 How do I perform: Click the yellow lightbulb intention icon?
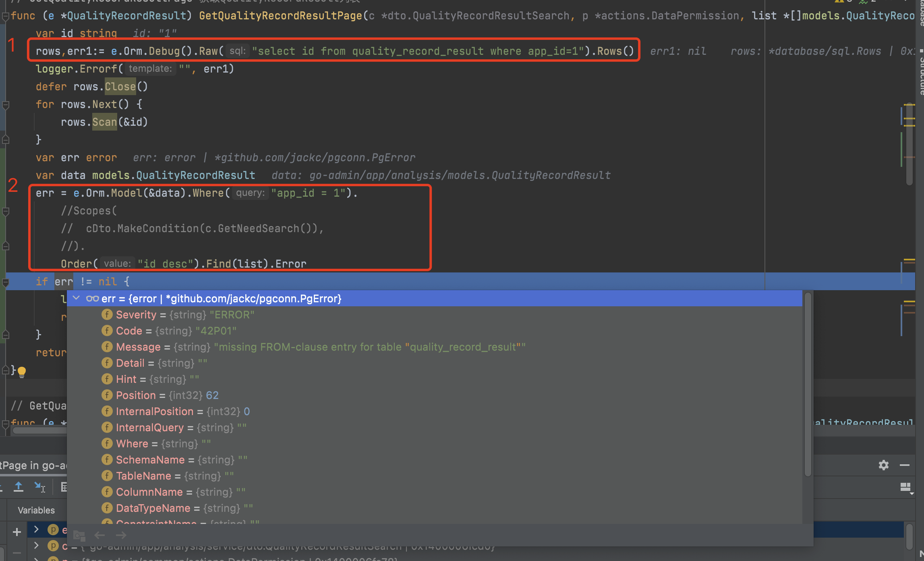[x=22, y=371]
